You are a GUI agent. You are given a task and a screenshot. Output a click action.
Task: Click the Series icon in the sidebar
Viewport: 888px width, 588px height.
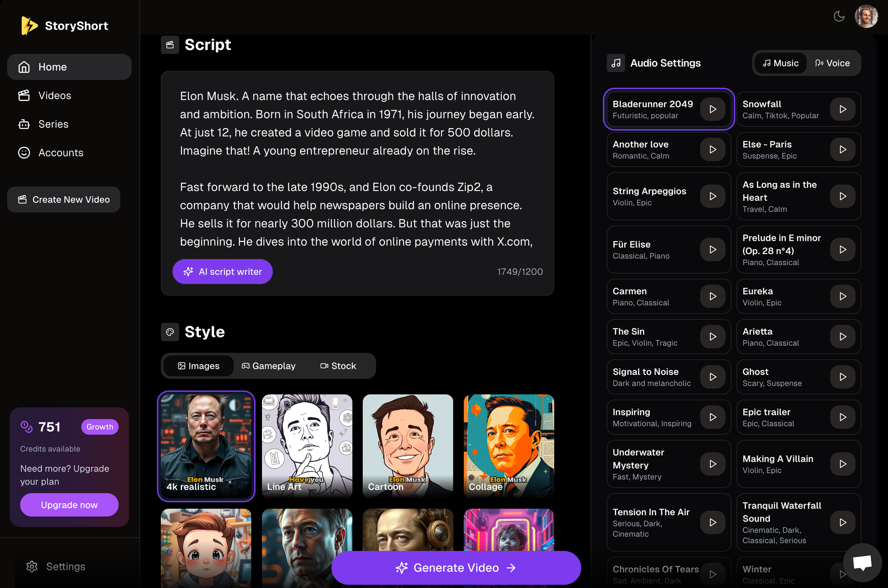[x=24, y=124]
